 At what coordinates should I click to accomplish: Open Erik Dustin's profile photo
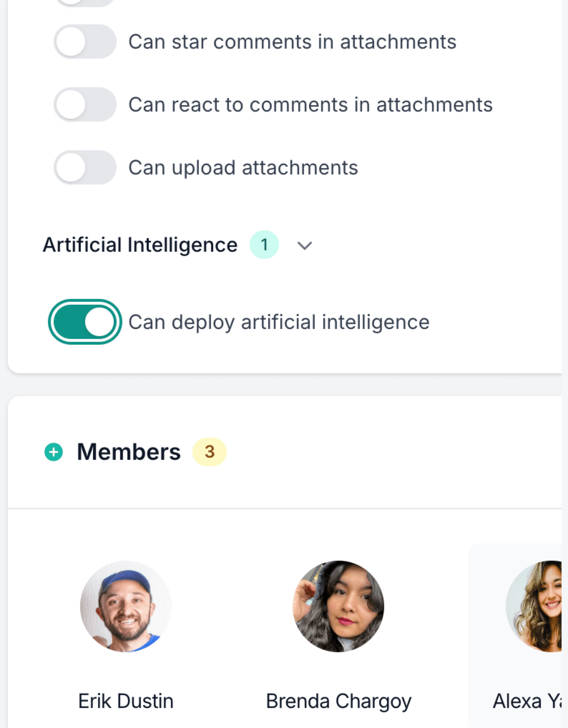[126, 606]
